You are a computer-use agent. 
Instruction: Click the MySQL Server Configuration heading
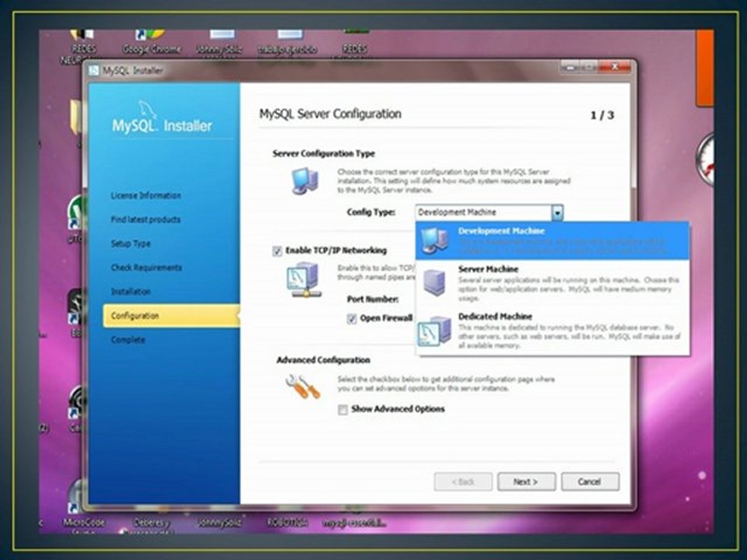pyautogui.click(x=330, y=114)
